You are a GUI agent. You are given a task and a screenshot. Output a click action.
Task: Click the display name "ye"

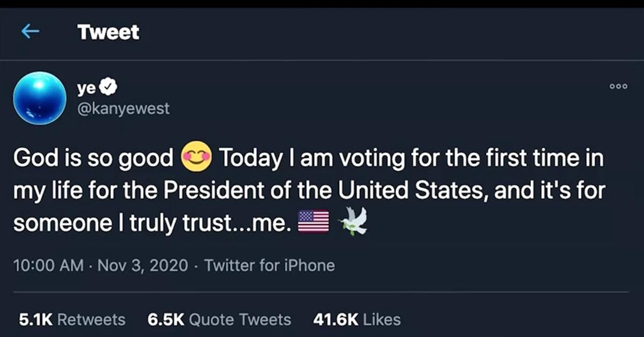coord(86,86)
